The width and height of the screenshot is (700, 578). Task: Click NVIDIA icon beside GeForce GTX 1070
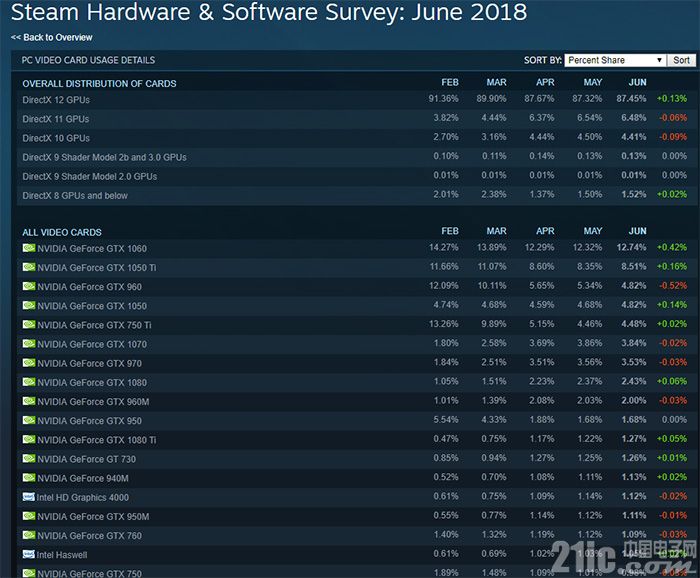coord(29,344)
